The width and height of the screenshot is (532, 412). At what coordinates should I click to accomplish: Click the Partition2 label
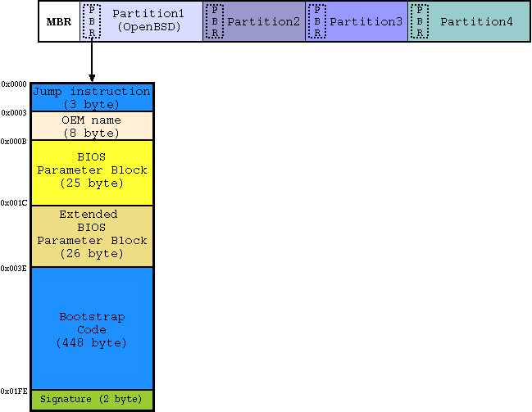(x=263, y=21)
